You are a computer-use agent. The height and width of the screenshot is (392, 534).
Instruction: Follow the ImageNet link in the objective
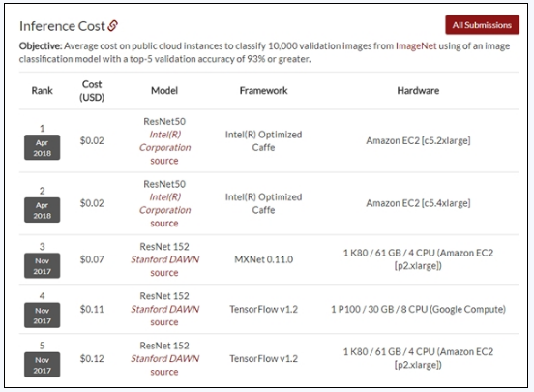pos(416,45)
